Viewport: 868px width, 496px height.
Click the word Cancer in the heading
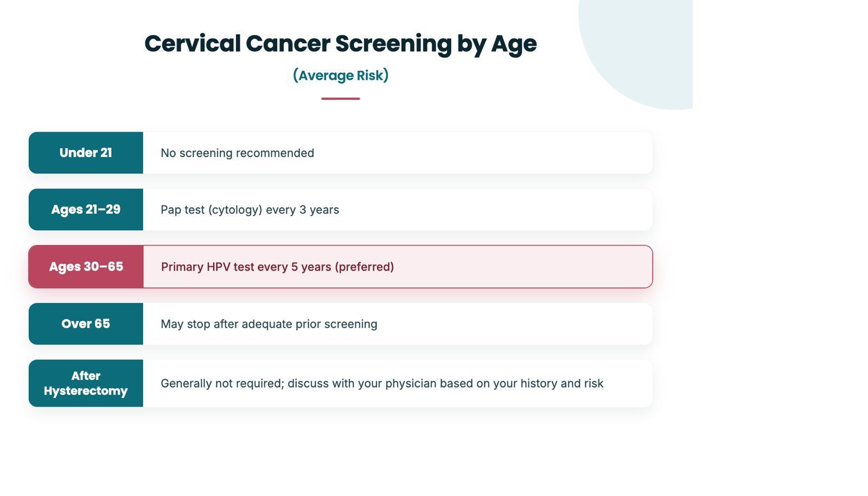(288, 44)
